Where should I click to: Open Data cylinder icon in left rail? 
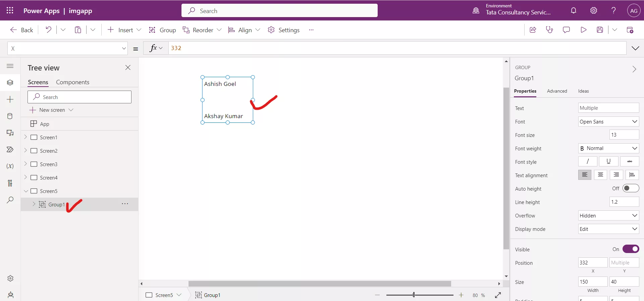pos(10,116)
